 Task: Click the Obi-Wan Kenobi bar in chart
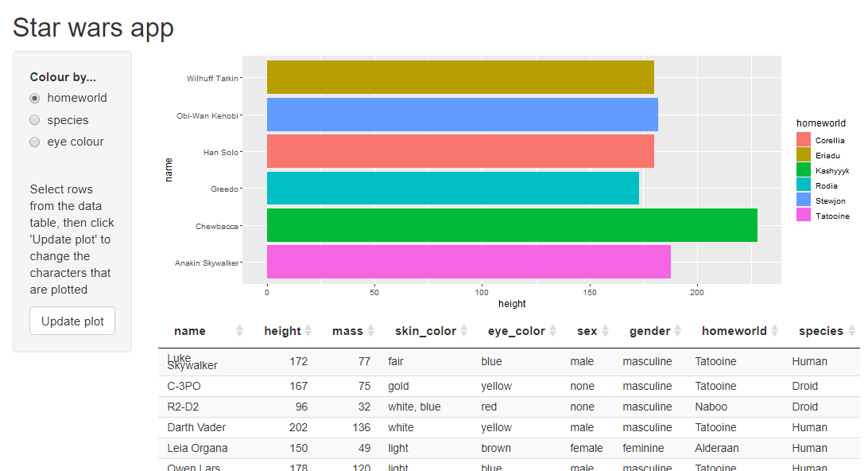coord(463,115)
